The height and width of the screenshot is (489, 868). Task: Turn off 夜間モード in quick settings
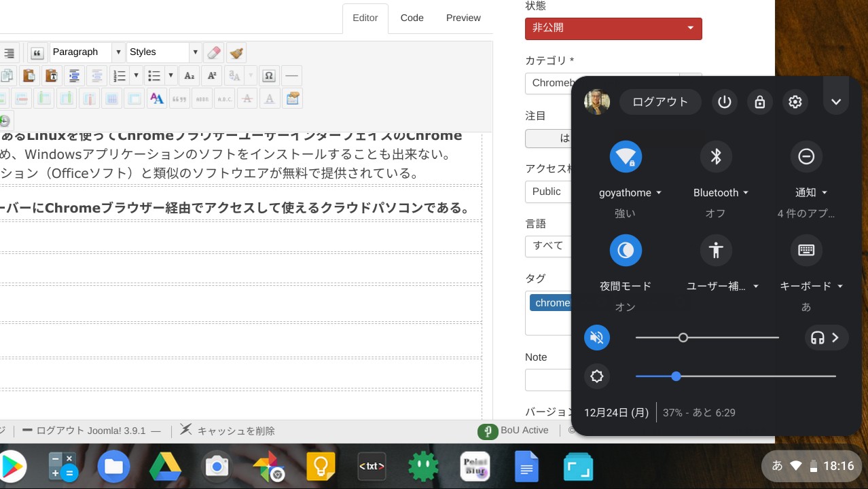[x=626, y=250]
